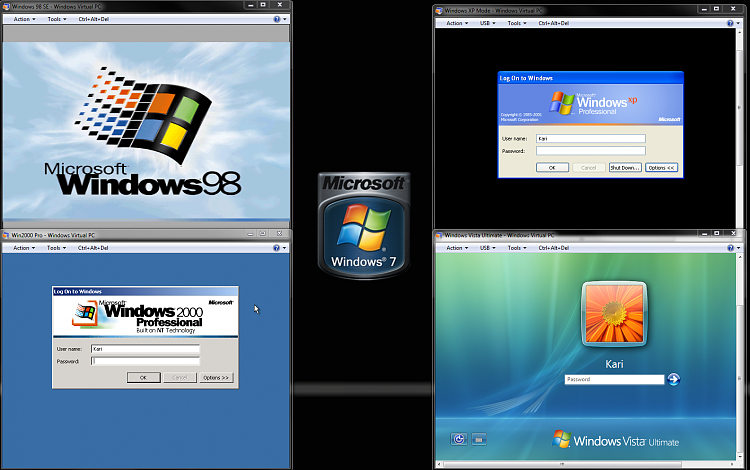Click help icon in Windows Vista Ultimate window
The height and width of the screenshot is (470, 750).
(730, 248)
